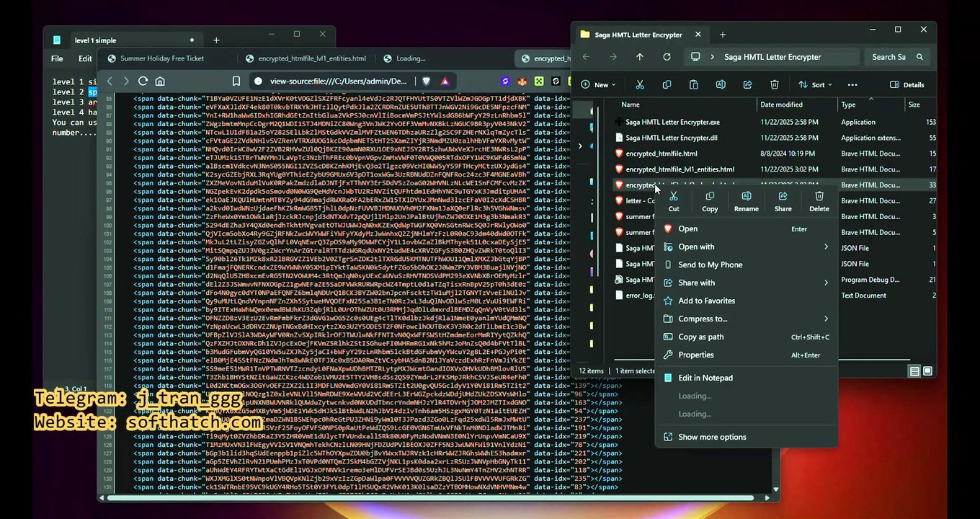Click the browser bookmark icon
Viewport: 980px width, 519px height.
pyautogui.click(x=236, y=81)
